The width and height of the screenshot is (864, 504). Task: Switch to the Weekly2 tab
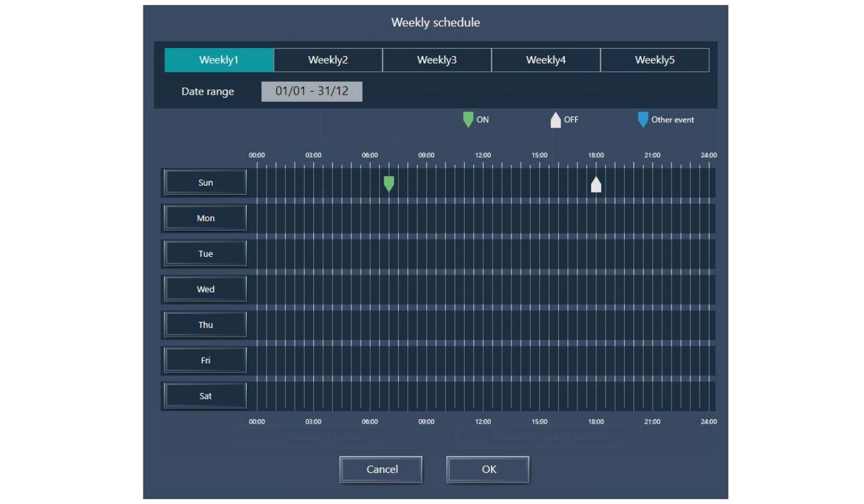coord(328,60)
